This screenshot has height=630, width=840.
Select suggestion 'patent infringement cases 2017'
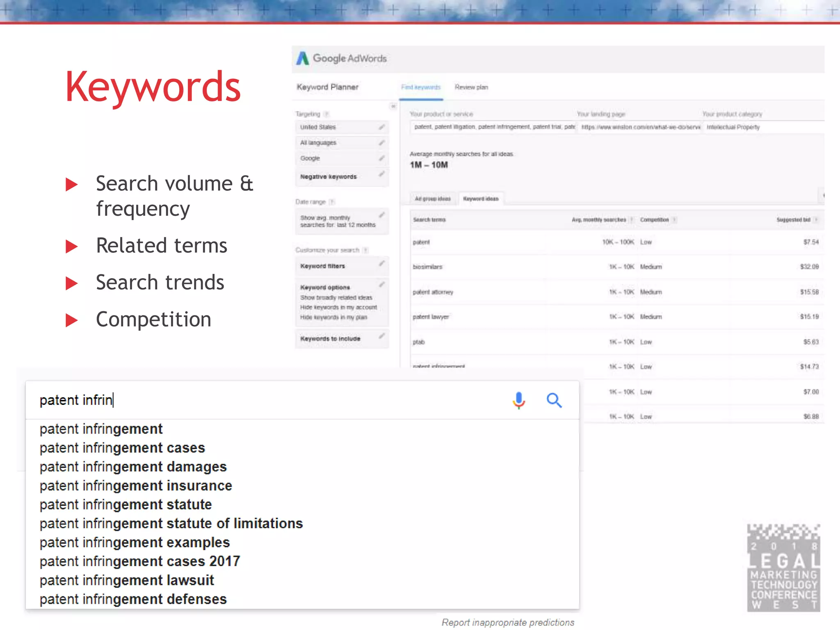pyautogui.click(x=140, y=562)
